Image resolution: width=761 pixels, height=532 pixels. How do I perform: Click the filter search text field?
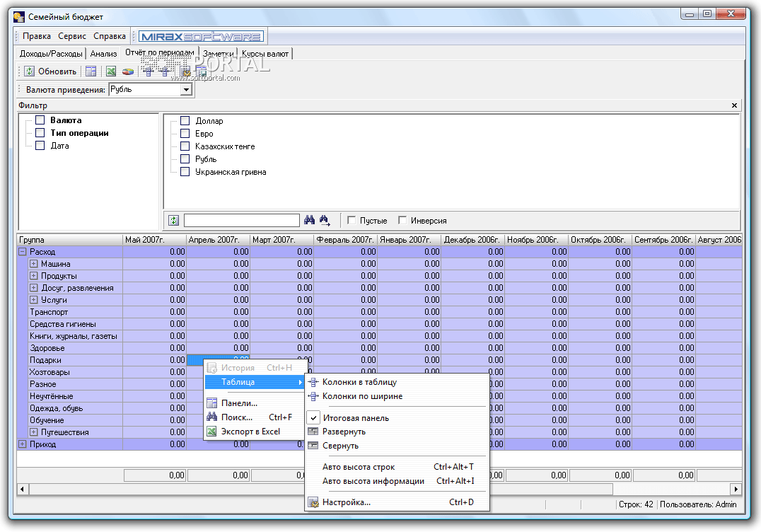pyautogui.click(x=241, y=221)
